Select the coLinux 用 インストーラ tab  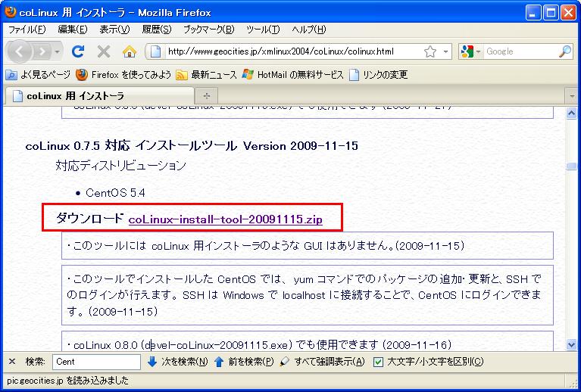[x=99, y=96]
